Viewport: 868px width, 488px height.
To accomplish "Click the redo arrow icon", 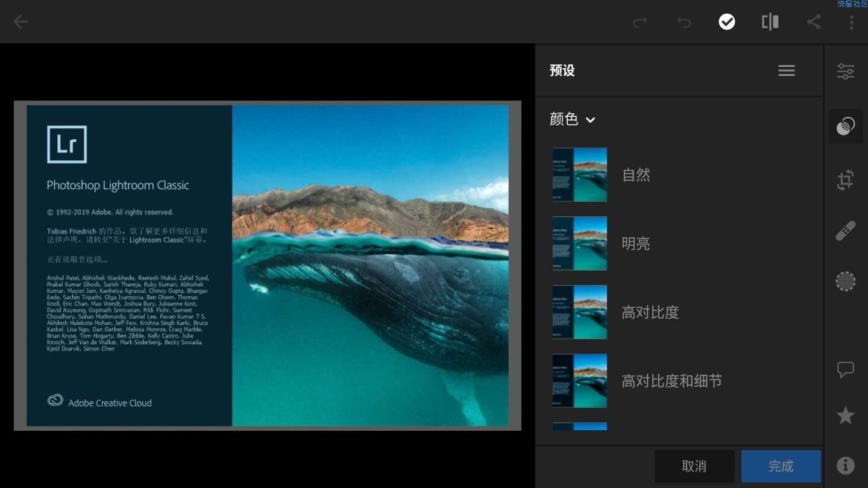I will click(x=640, y=22).
